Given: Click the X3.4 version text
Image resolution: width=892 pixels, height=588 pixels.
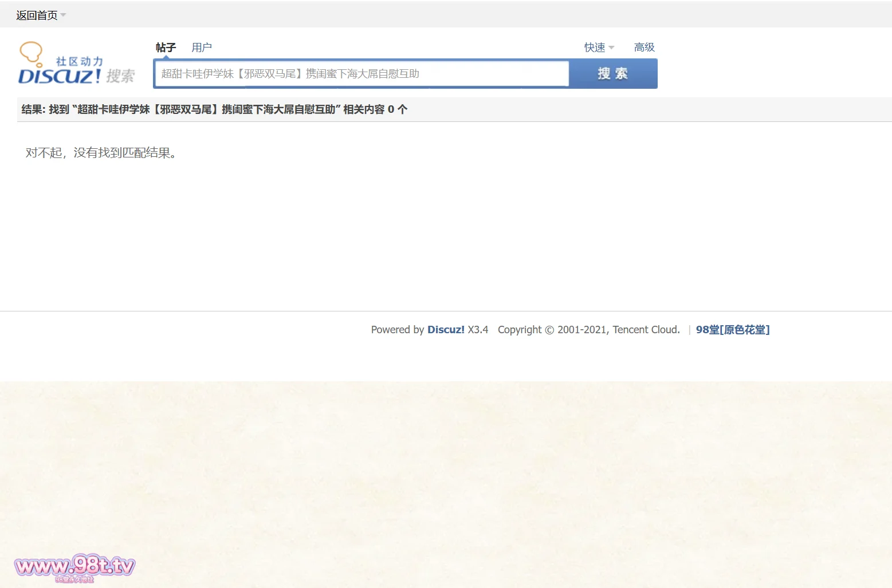Looking at the screenshot, I should pos(478,330).
